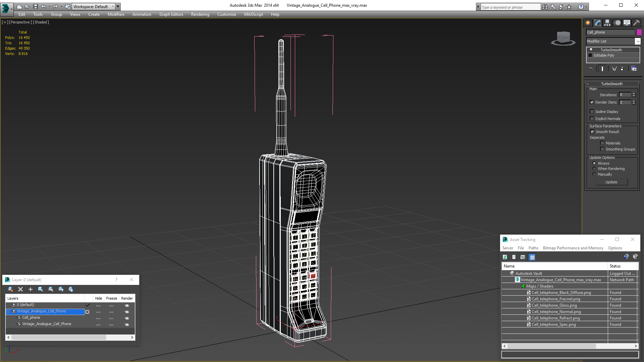644x362 pixels.
Task: Open the Rendering menu
Action: [200, 14]
